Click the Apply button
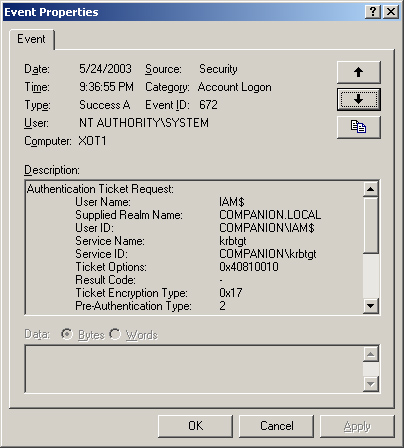The height and width of the screenshot is (448, 404). pyautogui.click(x=357, y=426)
